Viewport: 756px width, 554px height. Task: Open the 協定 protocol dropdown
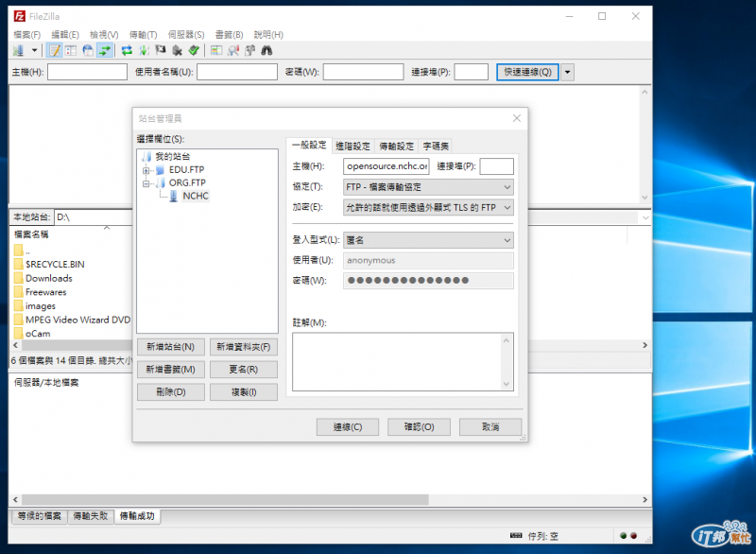(428, 187)
